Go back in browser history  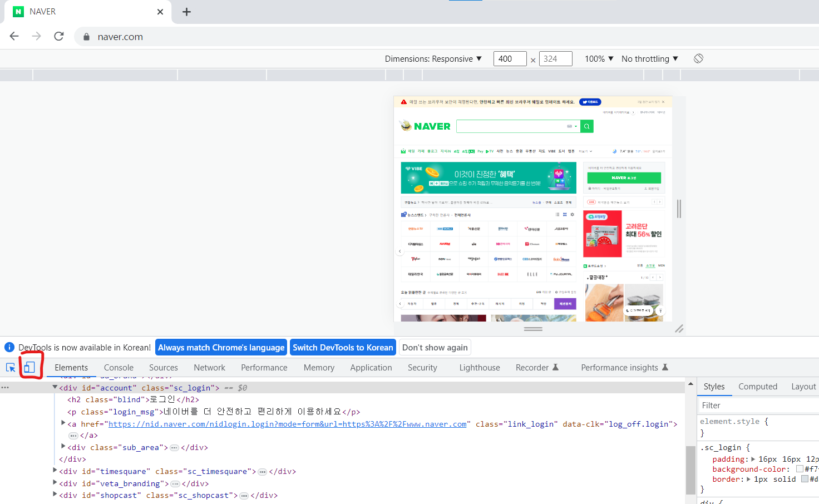pos(14,36)
